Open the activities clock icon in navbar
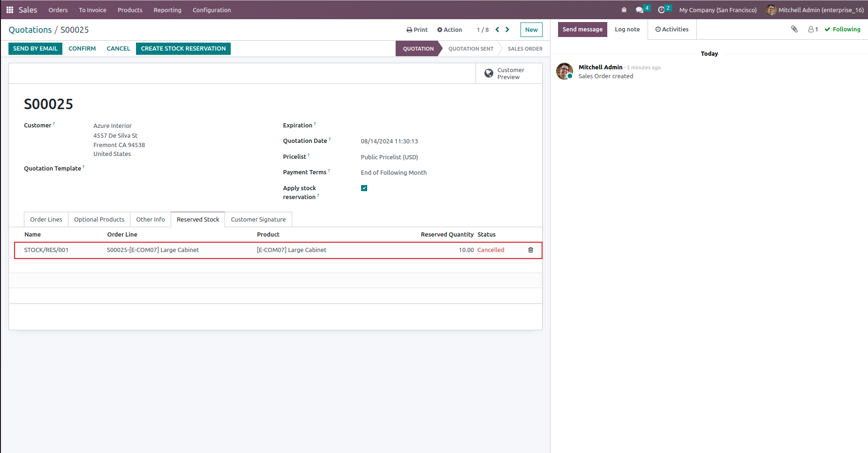 click(661, 10)
